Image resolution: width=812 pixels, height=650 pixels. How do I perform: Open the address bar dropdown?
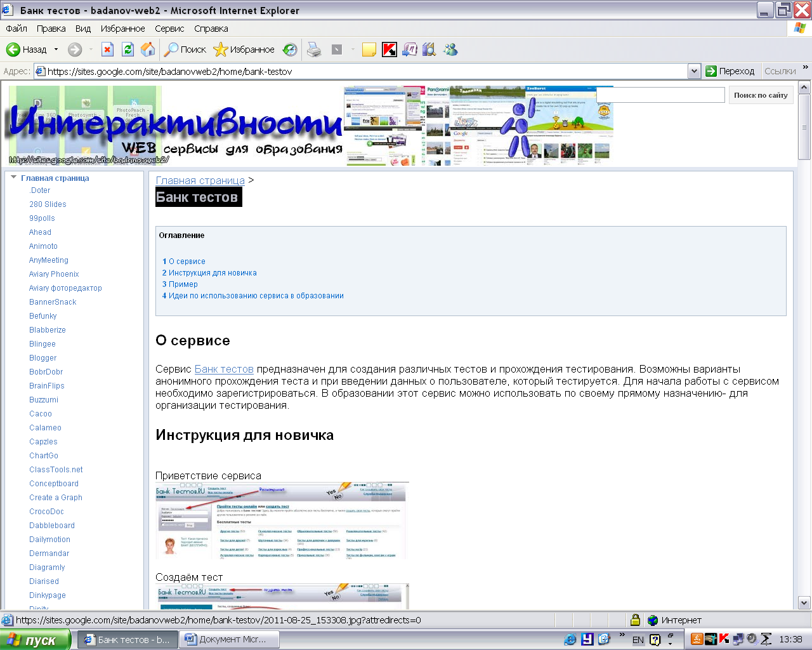coord(694,71)
